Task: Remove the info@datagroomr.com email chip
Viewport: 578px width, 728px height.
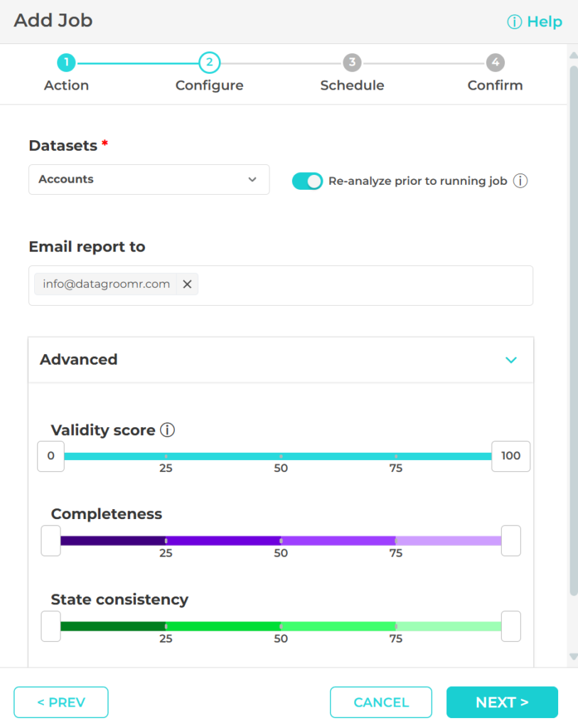Action: pos(187,284)
